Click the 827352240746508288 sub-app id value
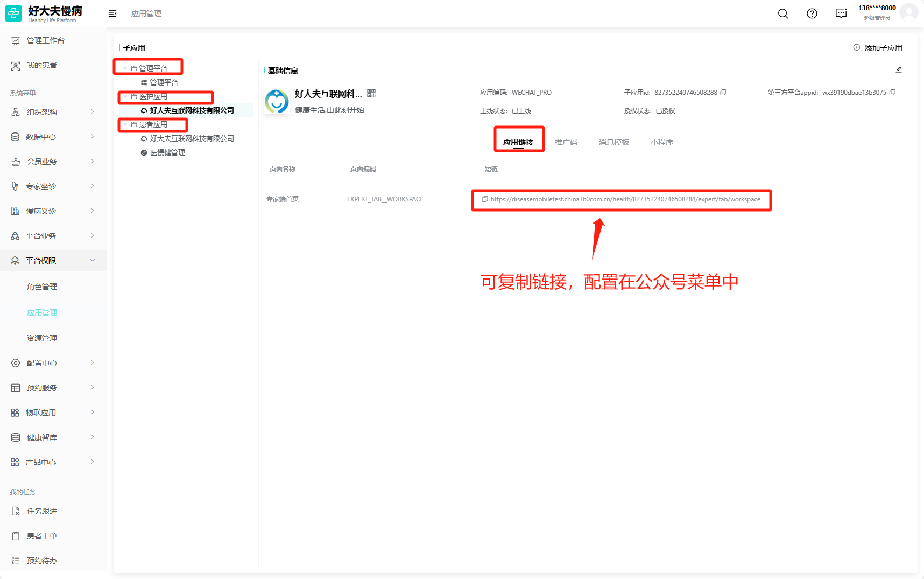This screenshot has width=924, height=579. click(686, 93)
